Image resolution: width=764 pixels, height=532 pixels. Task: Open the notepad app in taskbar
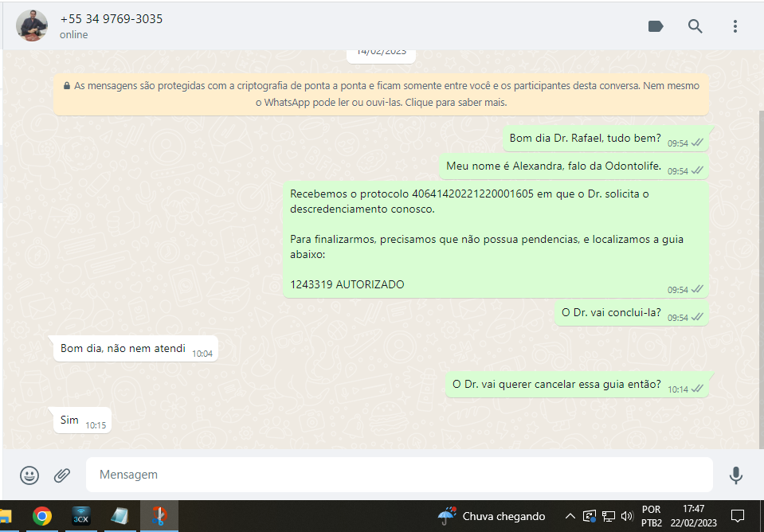pos(119,516)
